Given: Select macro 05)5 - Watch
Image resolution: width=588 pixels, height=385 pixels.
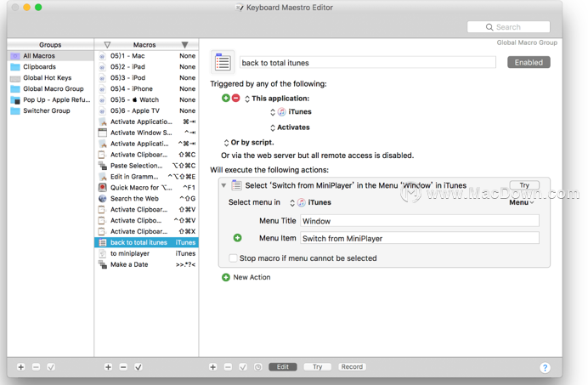Looking at the screenshot, I should (x=147, y=99).
